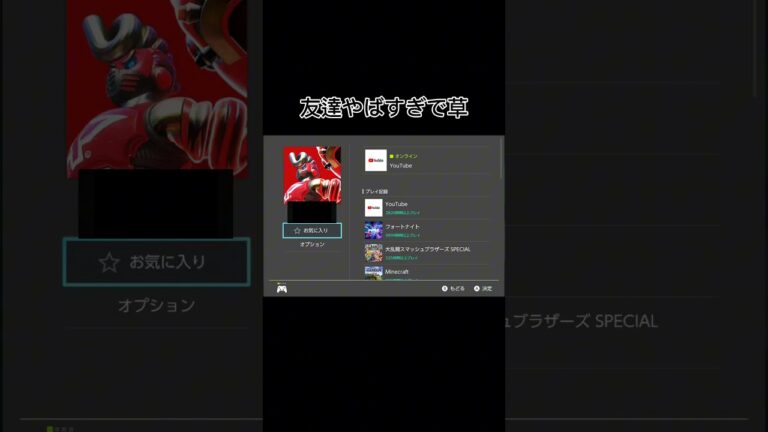Click the large blurred お気に入り button in the background
The image size is (768, 432).
(157, 262)
